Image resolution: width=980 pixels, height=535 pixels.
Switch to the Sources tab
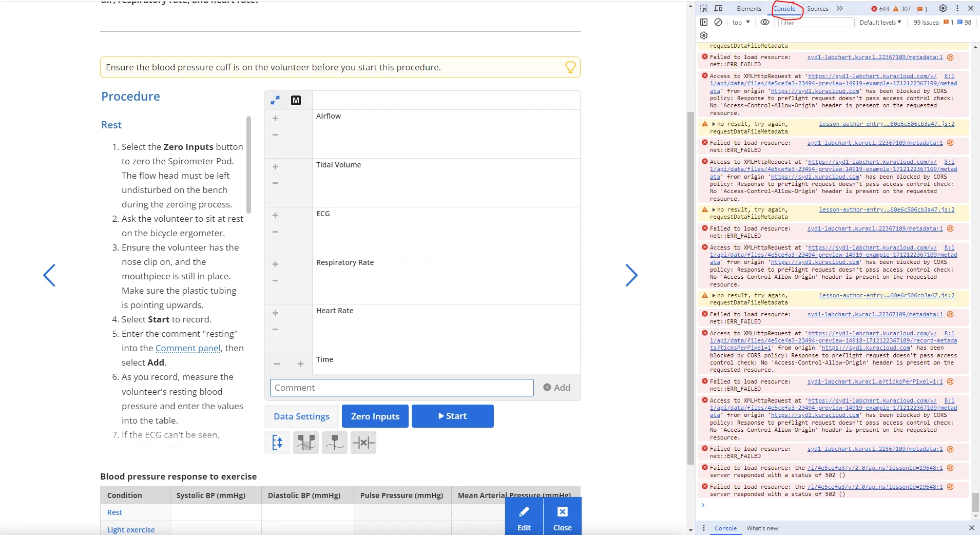[817, 8]
